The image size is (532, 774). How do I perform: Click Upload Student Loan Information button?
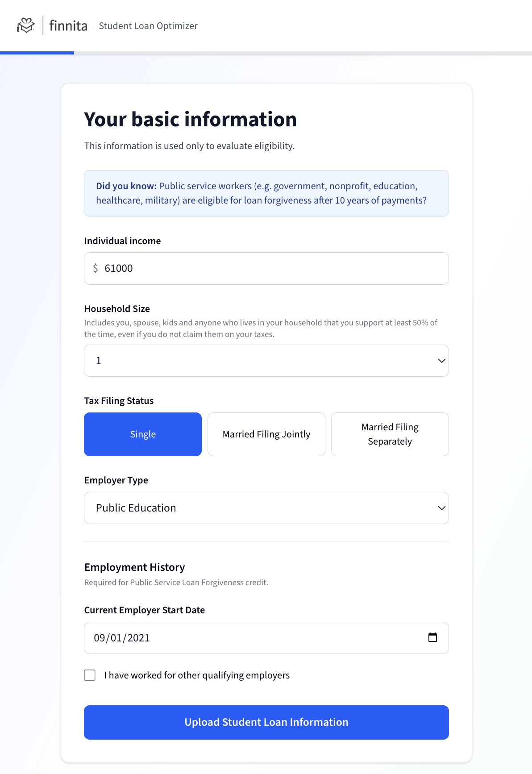(266, 722)
